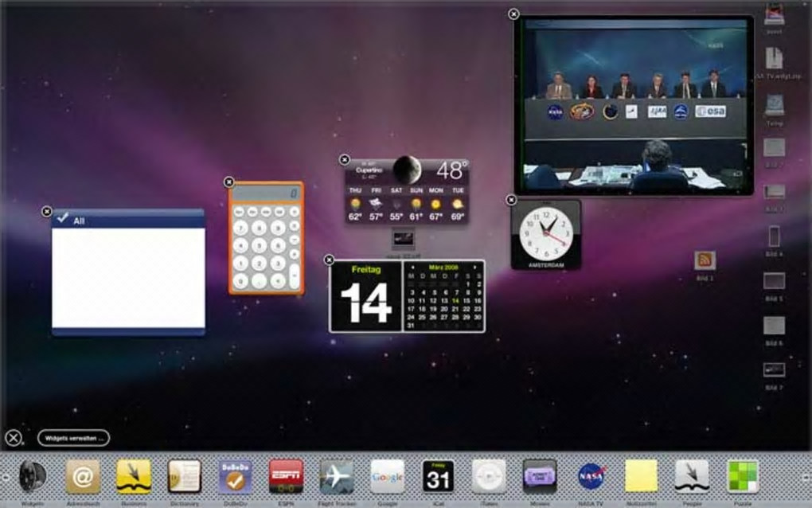Close the orange calculator widget
The height and width of the screenshot is (508, 812).
(229, 182)
